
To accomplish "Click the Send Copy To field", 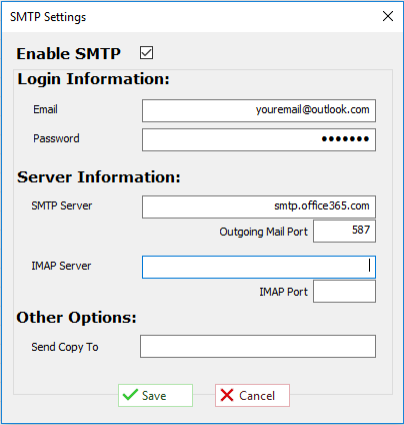I will point(258,346).
